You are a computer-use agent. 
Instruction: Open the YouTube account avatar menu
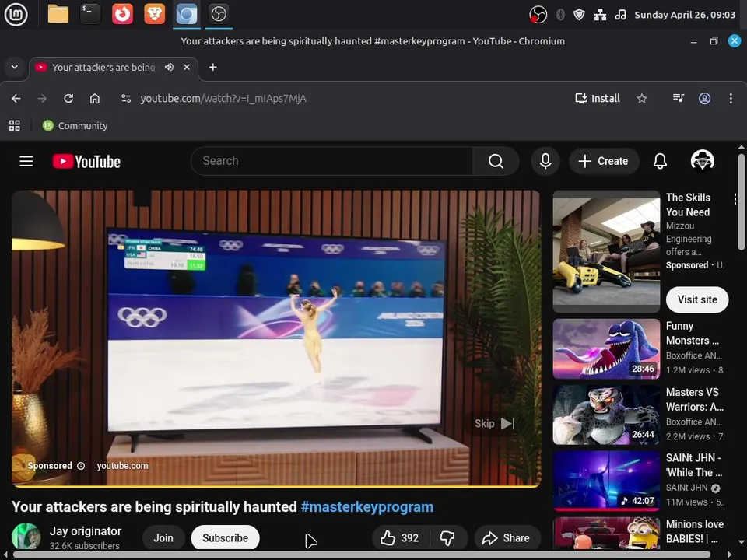[x=702, y=160]
